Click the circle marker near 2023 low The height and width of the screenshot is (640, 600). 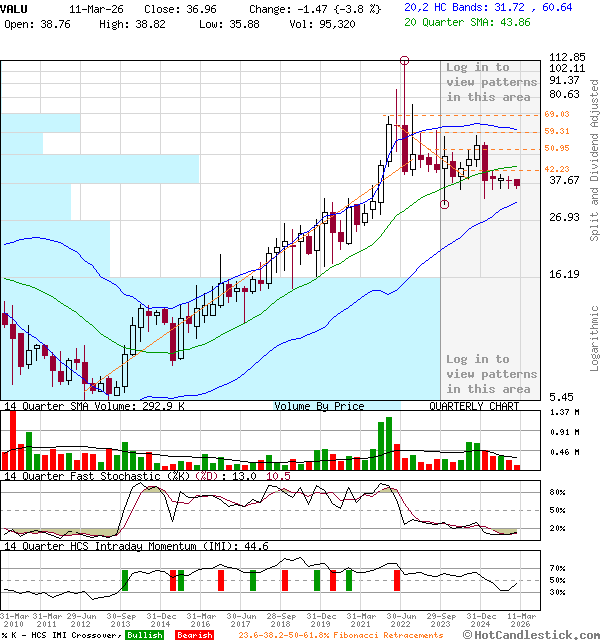444,204
